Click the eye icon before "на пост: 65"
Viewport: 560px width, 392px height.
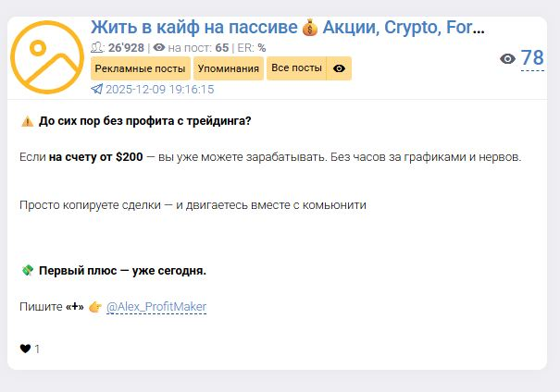159,48
